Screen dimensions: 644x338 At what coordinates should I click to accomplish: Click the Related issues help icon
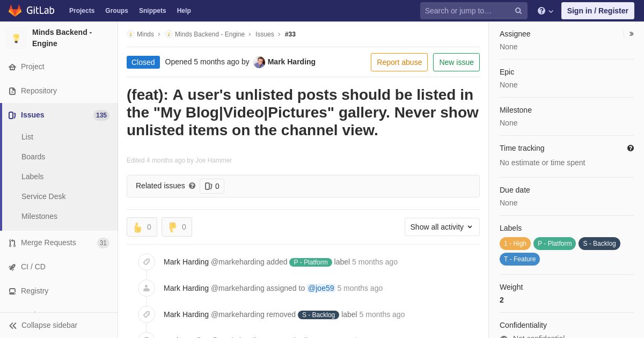point(192,186)
